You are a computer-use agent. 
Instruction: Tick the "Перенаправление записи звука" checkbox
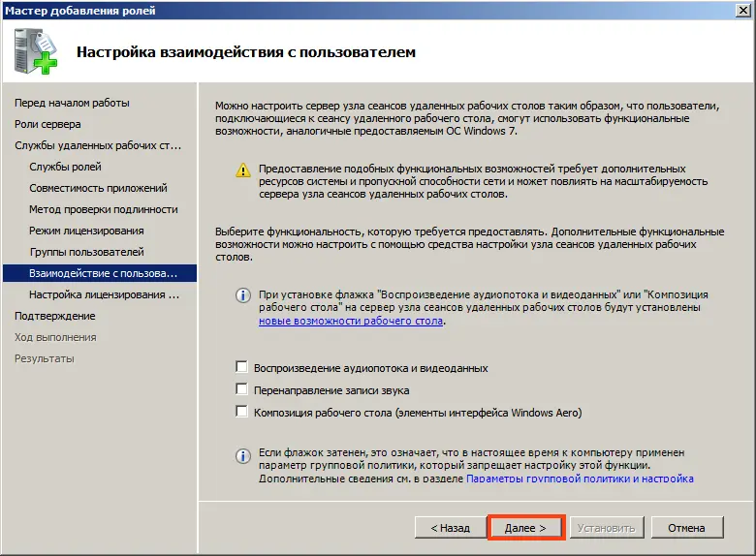tap(241, 389)
